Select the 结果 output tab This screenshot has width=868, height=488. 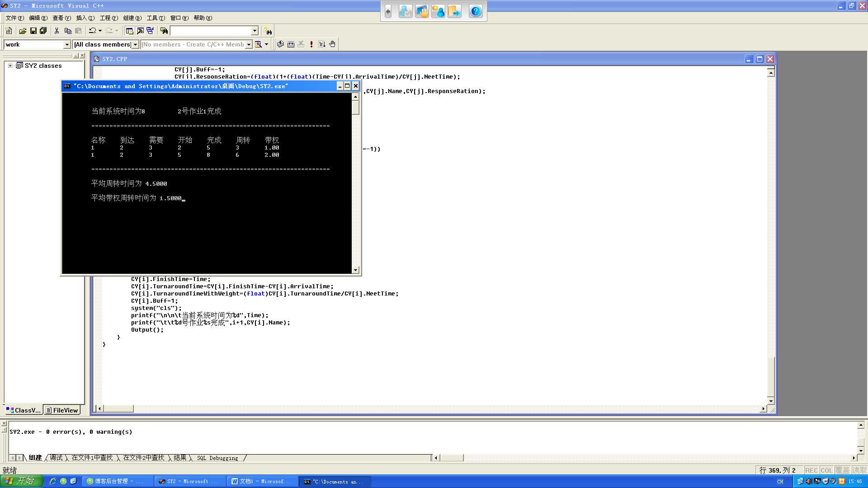click(180, 458)
